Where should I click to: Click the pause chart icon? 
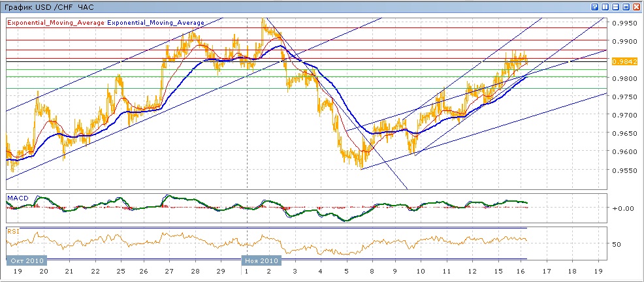(605, 7)
